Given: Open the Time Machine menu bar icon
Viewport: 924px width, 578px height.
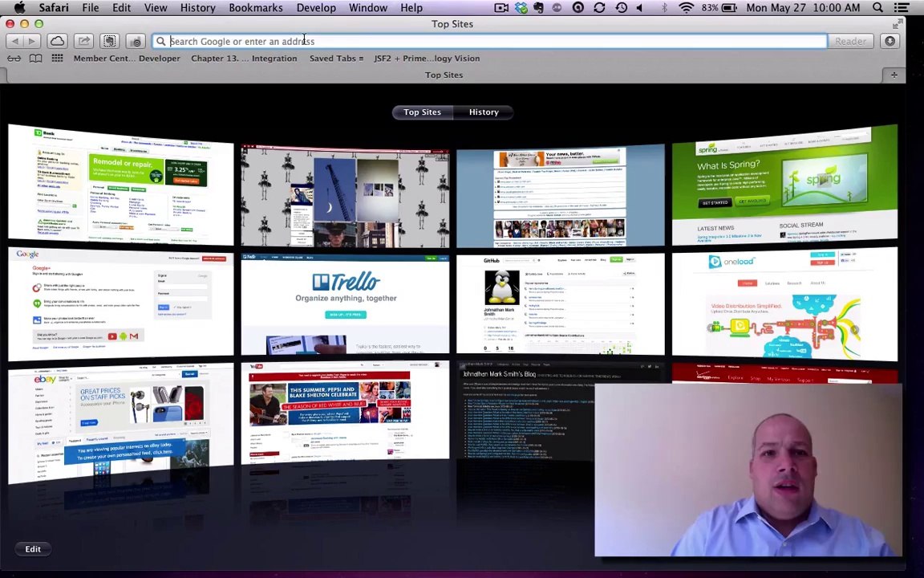Looking at the screenshot, I should pos(621,8).
